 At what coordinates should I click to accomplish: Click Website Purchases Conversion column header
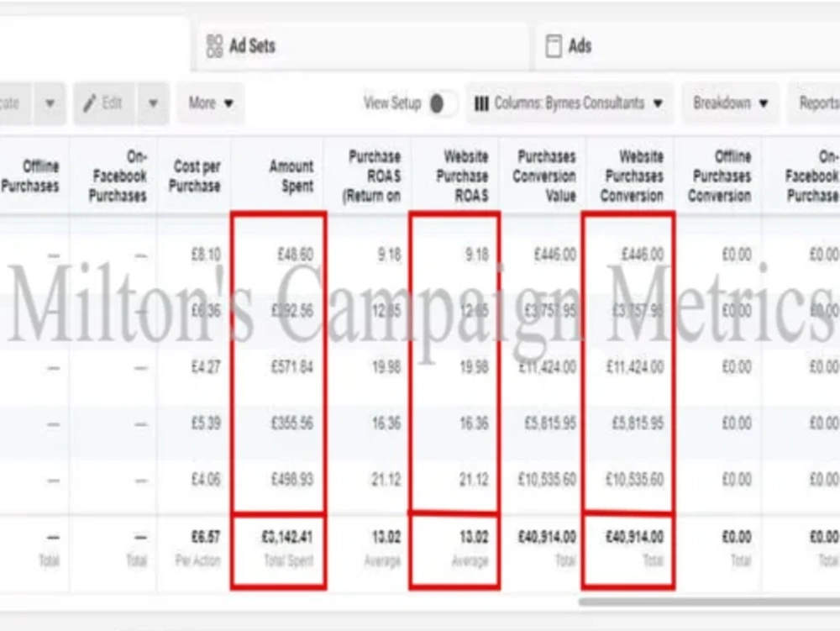click(x=633, y=176)
